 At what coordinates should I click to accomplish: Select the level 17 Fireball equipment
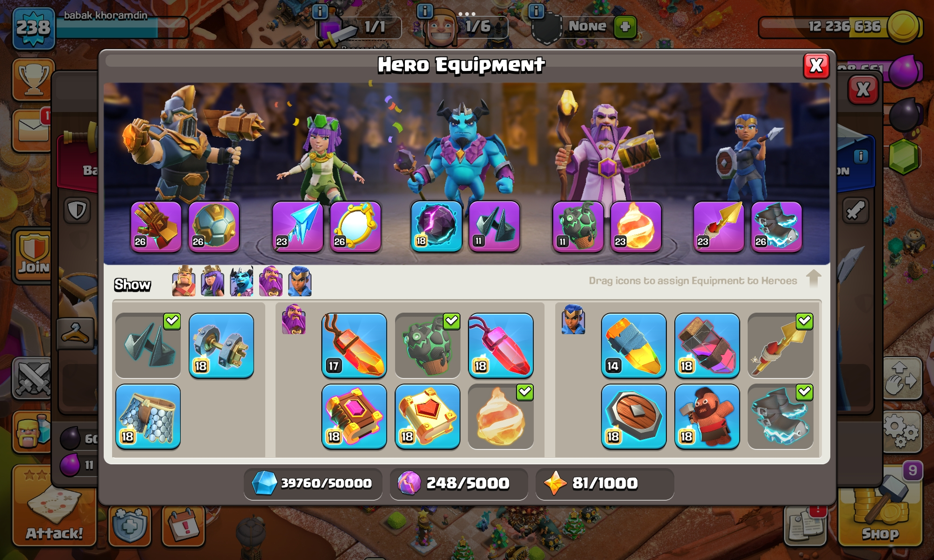pos(354,345)
